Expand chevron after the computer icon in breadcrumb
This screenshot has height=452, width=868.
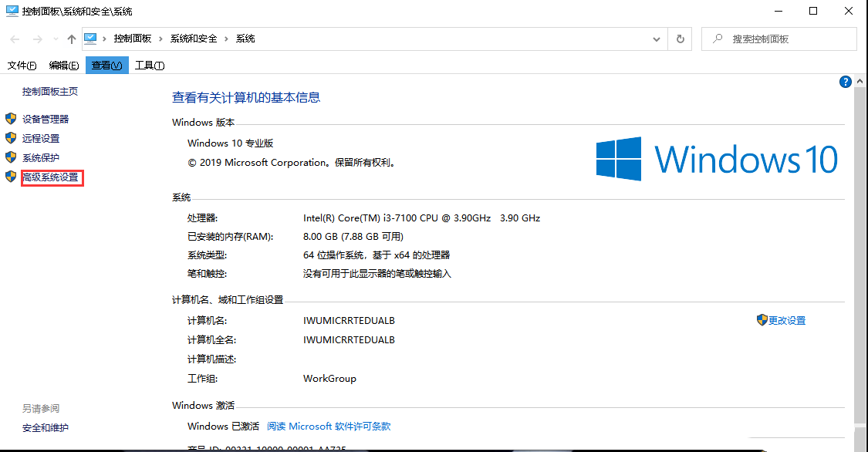(105, 39)
